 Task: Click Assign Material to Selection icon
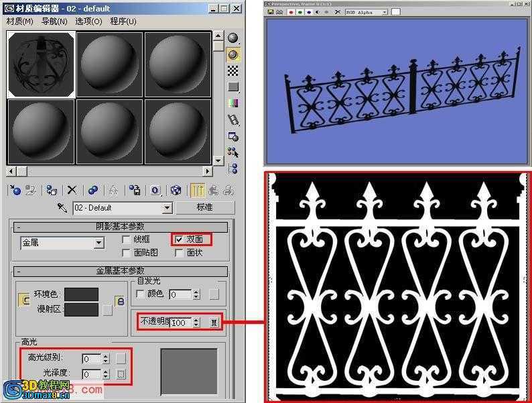(52, 190)
